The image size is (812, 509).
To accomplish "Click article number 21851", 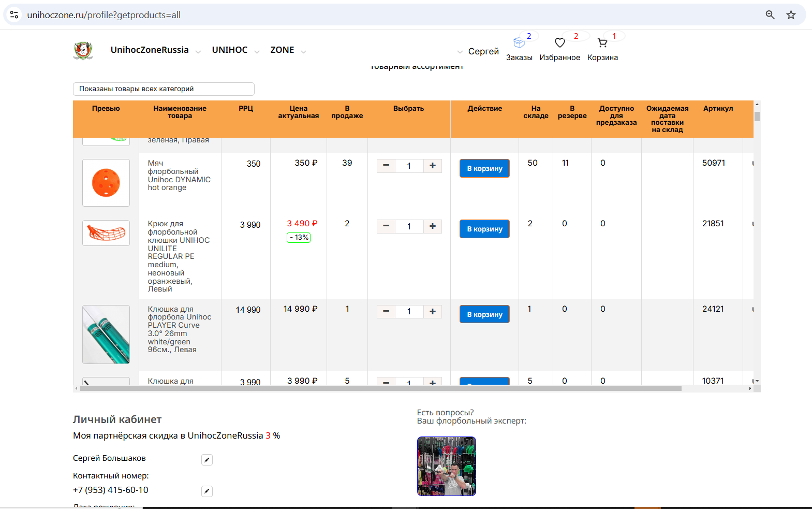I will tap(713, 223).
